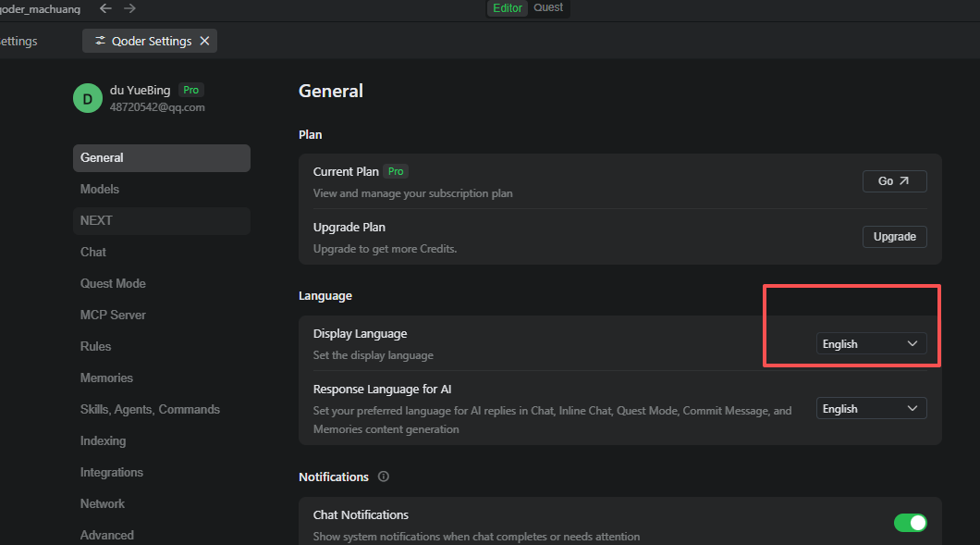Image resolution: width=980 pixels, height=545 pixels.
Task: Click the Notifications info icon
Action: [383, 477]
